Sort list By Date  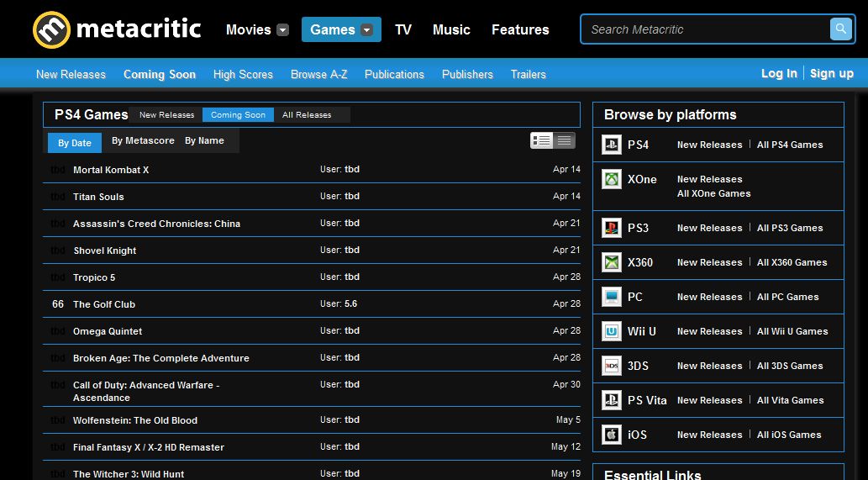(75, 143)
